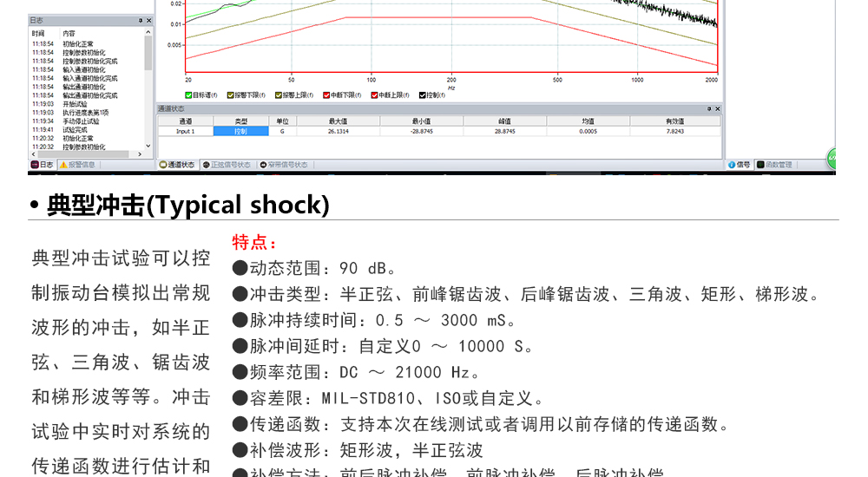This screenshot has width=868, height=477.
Task: Close the 通道状态 panel
Action: pos(717,109)
